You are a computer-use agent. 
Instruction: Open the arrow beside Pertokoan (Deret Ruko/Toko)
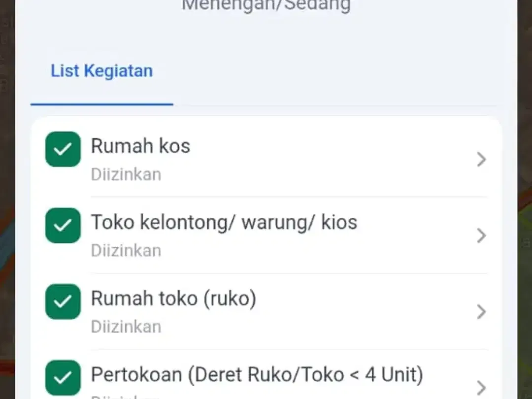click(x=481, y=388)
